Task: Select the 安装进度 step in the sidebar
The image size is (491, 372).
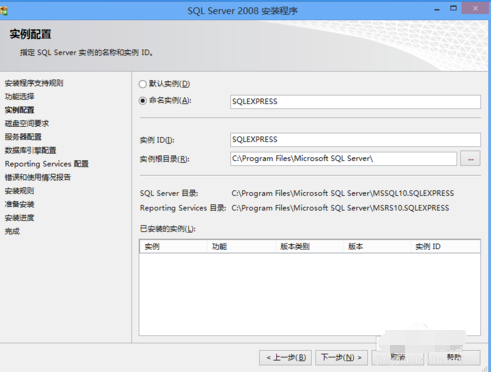Action: tap(19, 218)
